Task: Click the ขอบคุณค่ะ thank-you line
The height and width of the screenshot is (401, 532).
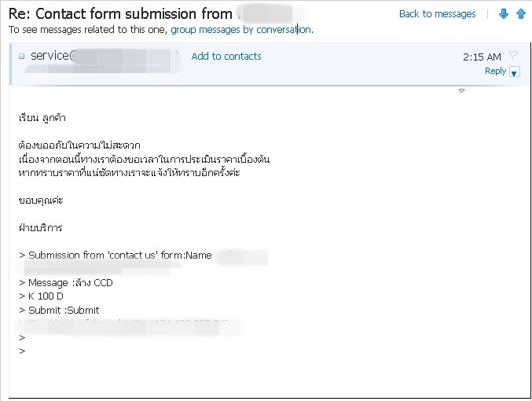Action: 41,200
